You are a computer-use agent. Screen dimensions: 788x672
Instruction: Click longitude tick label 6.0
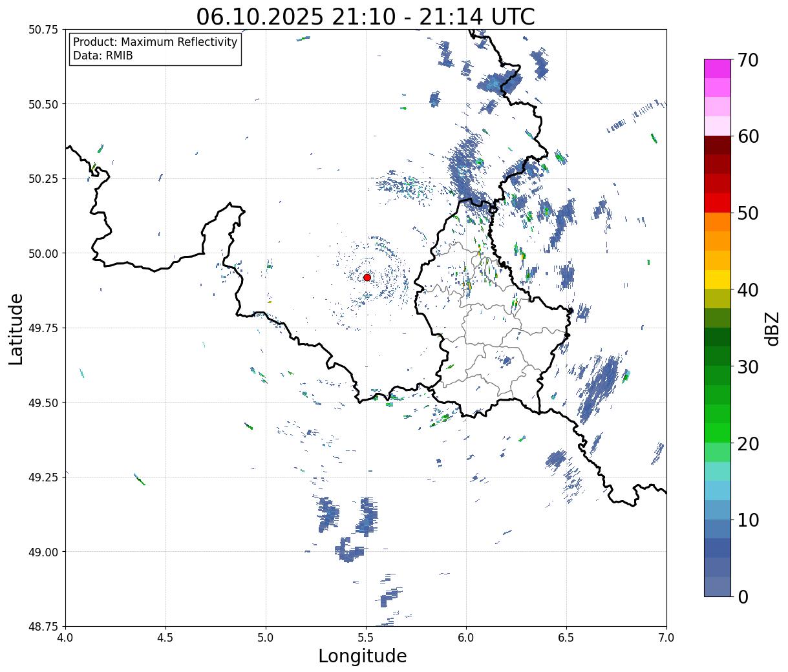(x=466, y=637)
